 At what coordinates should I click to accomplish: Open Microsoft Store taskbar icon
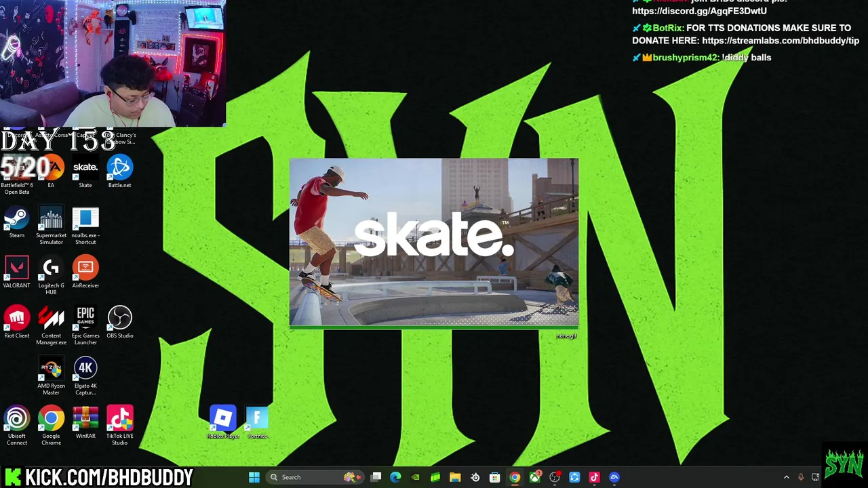pos(495,477)
